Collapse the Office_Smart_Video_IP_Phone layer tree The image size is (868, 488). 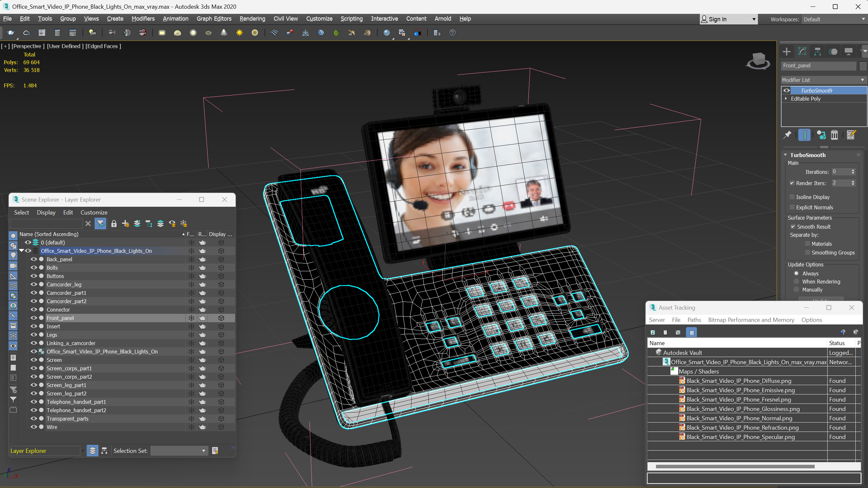[x=21, y=251]
